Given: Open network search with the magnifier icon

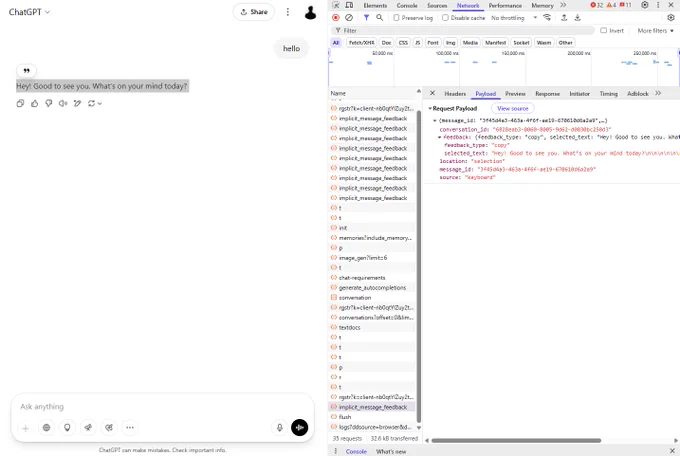Looking at the screenshot, I should pyautogui.click(x=379, y=18).
